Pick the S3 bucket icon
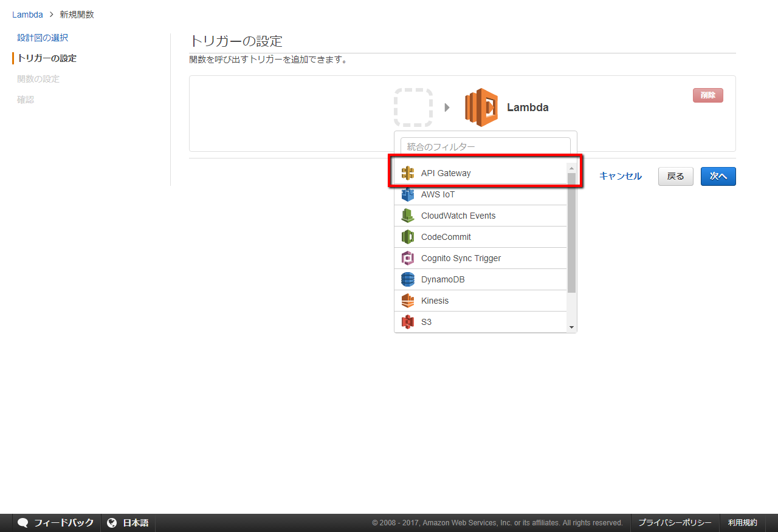Viewport: 778px width, 532px height. 408,322
